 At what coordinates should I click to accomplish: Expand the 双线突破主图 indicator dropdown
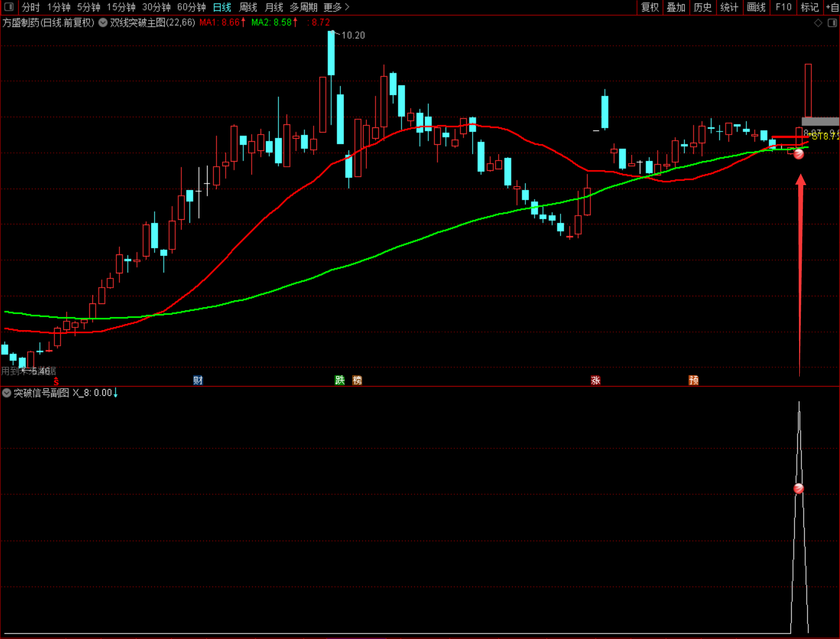103,22
